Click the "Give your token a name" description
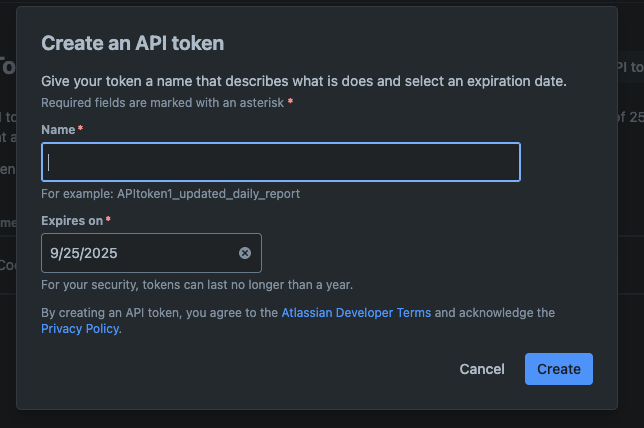This screenshot has width=644, height=428. click(303, 81)
